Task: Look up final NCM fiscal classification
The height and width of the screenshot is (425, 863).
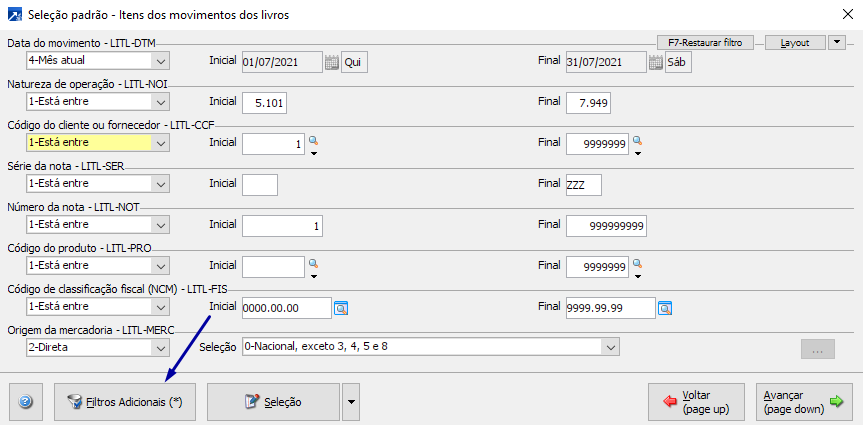Action: 664,307
